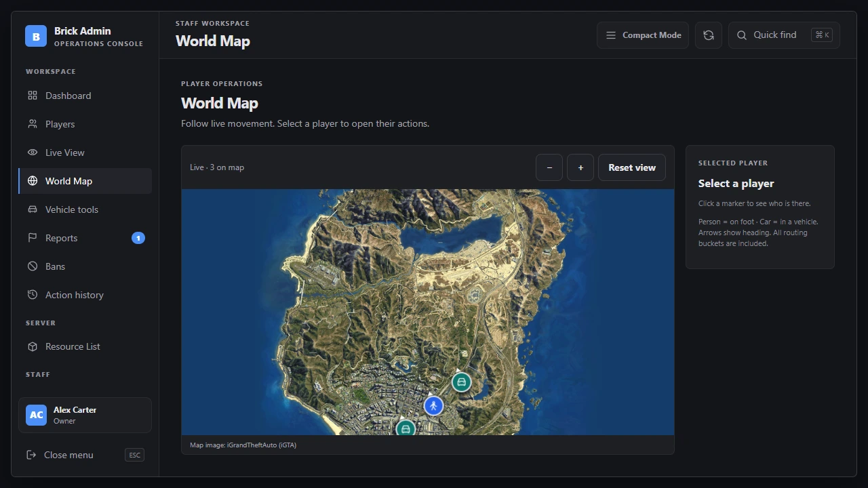Click the 'SELECTED PLAYER' label
The width and height of the screenshot is (868, 488).
(x=733, y=163)
